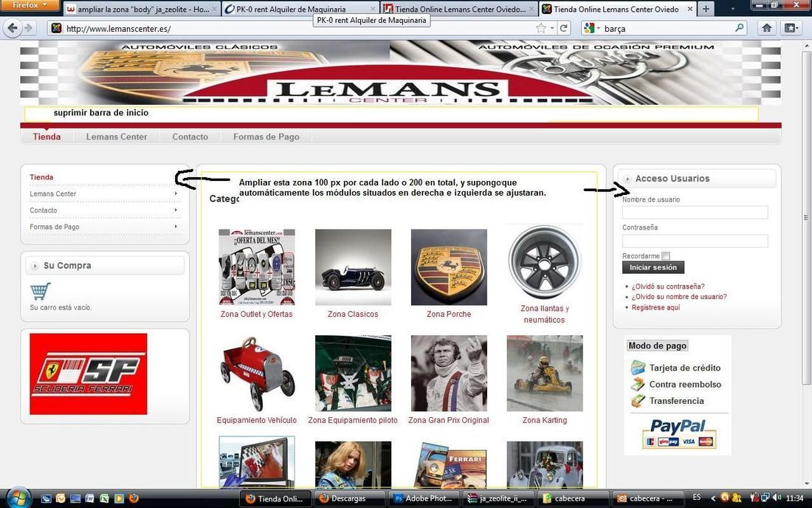The image size is (812, 508).
Task: Bookmark this page with the star icon
Action: [541, 28]
